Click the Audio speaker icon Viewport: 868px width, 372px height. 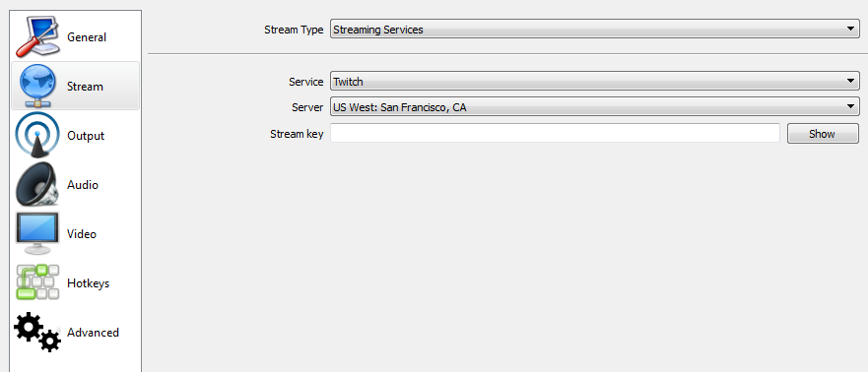pyautogui.click(x=37, y=185)
